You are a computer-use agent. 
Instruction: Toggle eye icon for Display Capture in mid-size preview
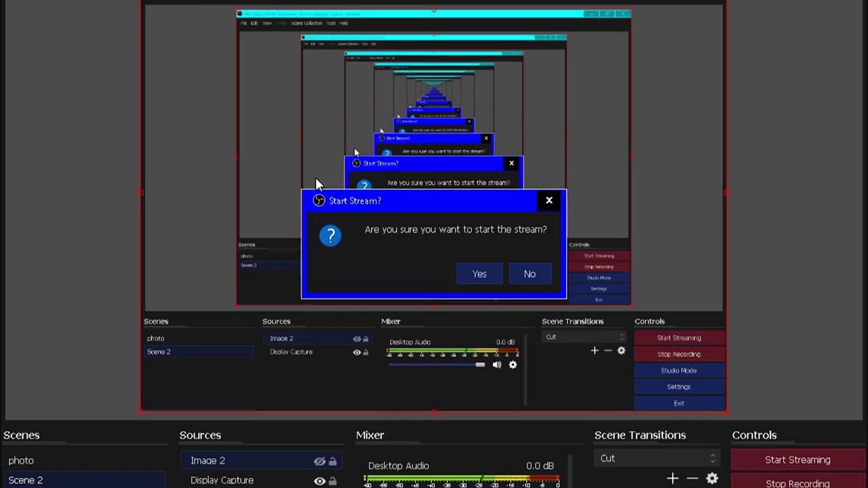357,352
